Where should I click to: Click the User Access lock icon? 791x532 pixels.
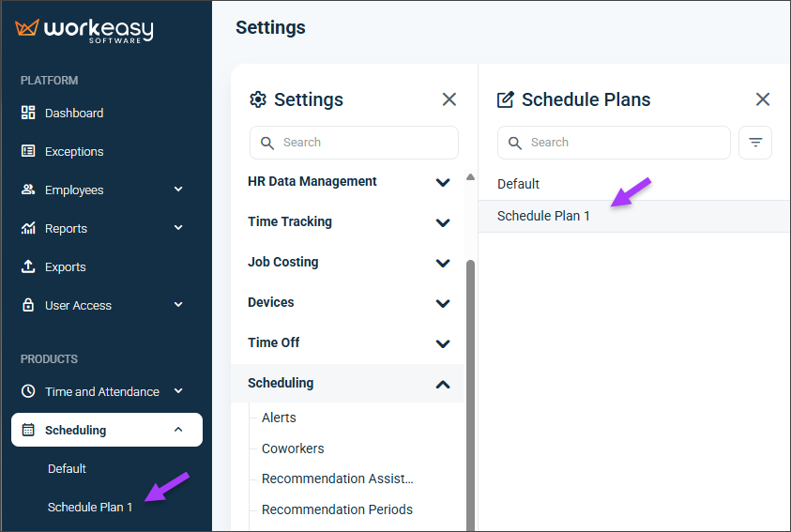pos(28,305)
